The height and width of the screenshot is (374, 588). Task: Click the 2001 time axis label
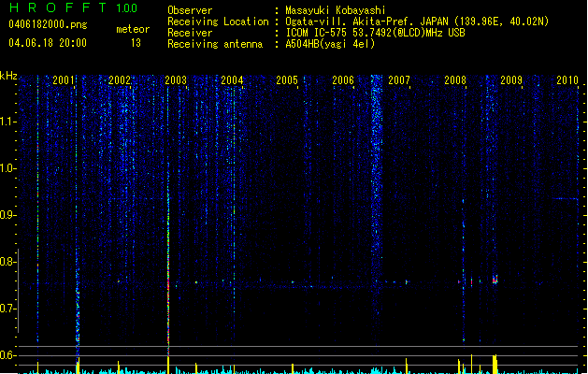point(64,79)
